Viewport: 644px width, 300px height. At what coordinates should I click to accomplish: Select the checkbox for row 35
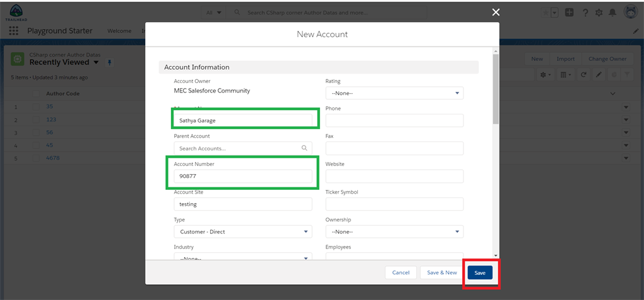pos(36,107)
